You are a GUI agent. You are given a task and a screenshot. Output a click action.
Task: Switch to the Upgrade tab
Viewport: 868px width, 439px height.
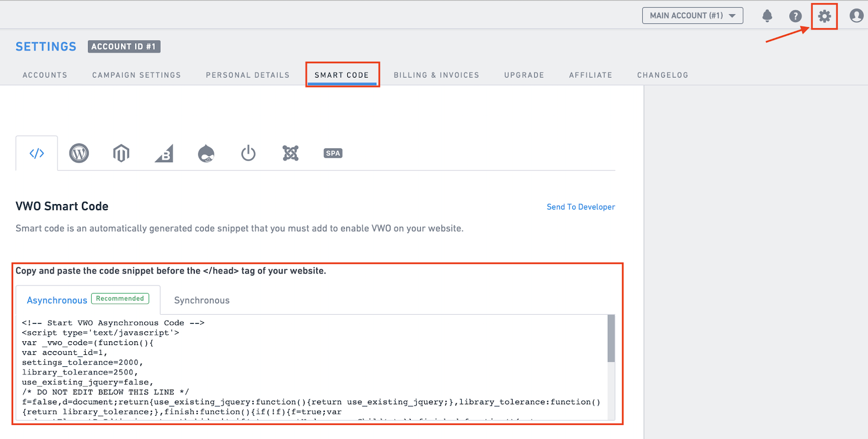click(524, 75)
